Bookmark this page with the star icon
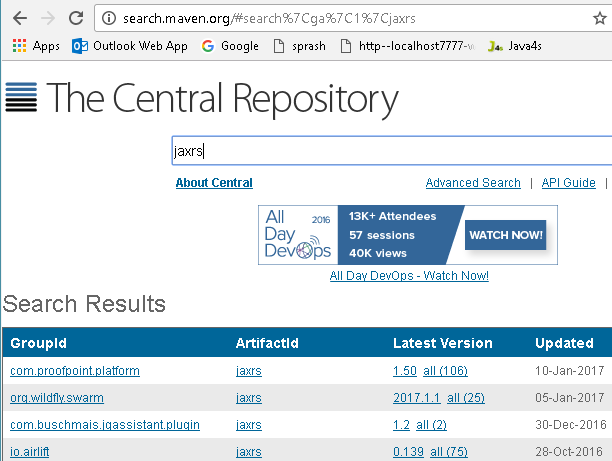 point(599,18)
